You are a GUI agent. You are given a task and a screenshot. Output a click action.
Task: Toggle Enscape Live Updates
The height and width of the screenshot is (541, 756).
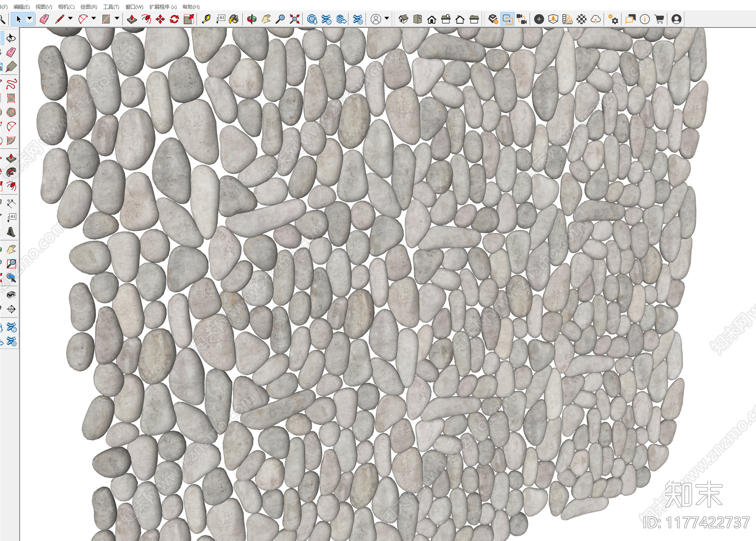pos(507,19)
